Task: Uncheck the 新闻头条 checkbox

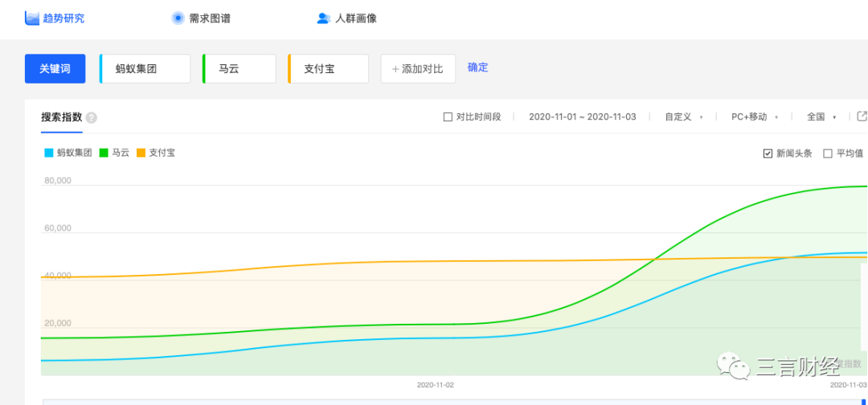Action: click(768, 153)
